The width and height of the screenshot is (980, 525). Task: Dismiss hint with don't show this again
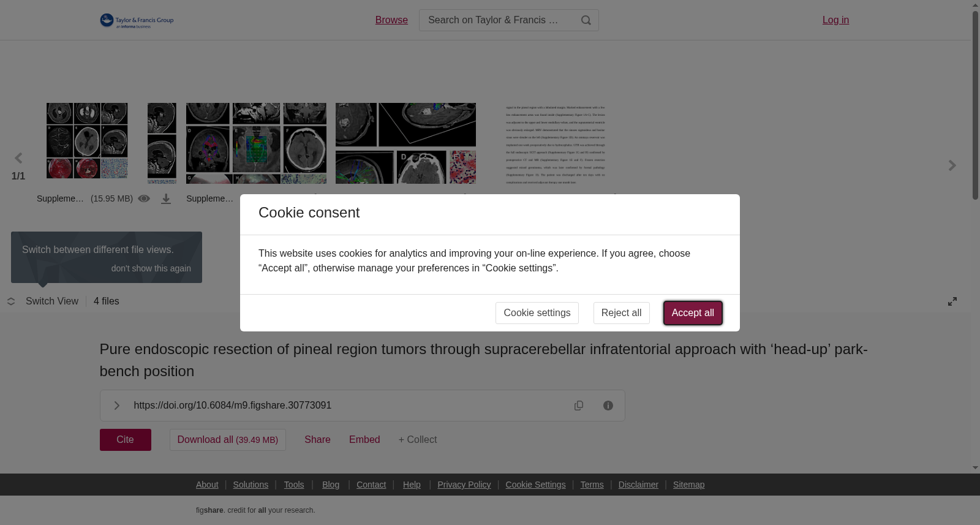(x=151, y=268)
